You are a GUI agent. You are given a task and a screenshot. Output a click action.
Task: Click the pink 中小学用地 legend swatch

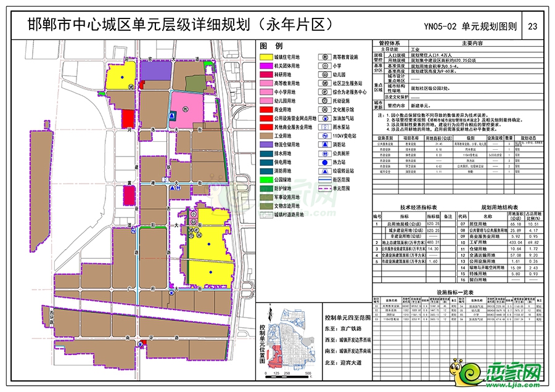pyautogui.click(x=266, y=92)
